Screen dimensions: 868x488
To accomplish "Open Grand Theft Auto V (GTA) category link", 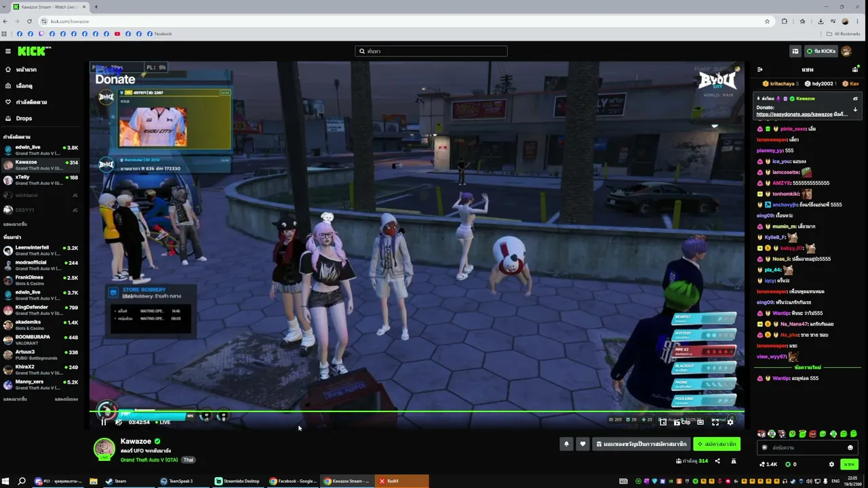I will 149,460.
